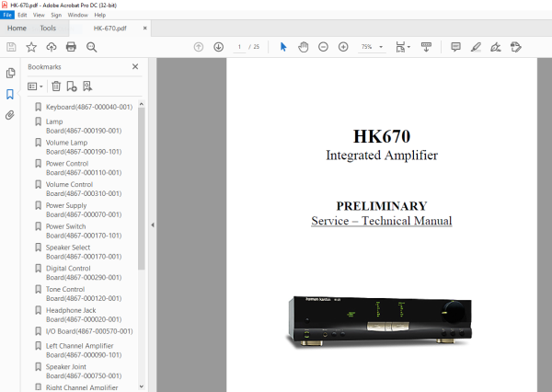Click the bookmarks scroll down arrow
This screenshot has height=392, width=552.
coord(142,386)
